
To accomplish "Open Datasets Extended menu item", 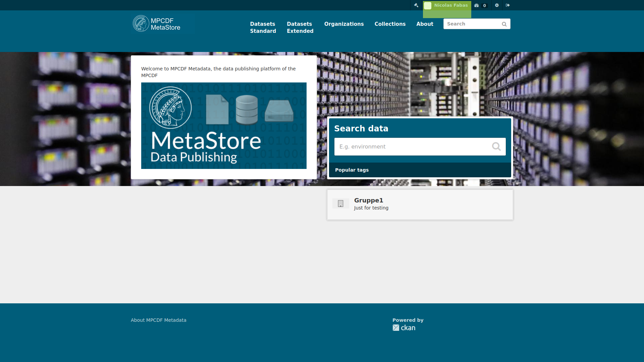I will (x=300, y=27).
